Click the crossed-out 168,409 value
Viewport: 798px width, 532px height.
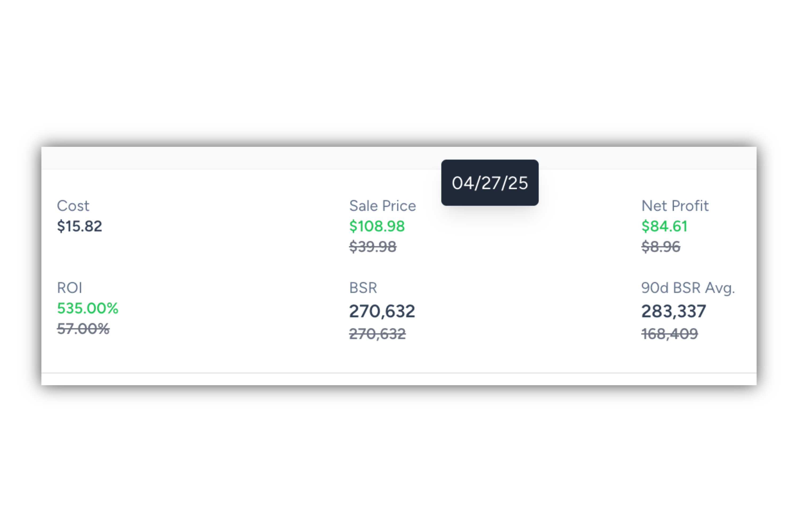[x=670, y=334]
